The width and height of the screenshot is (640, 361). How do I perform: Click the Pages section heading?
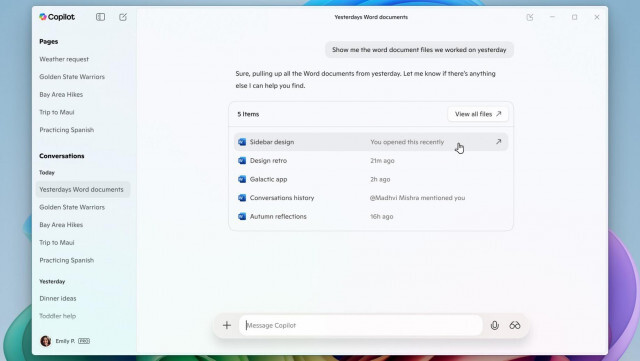[x=49, y=42]
